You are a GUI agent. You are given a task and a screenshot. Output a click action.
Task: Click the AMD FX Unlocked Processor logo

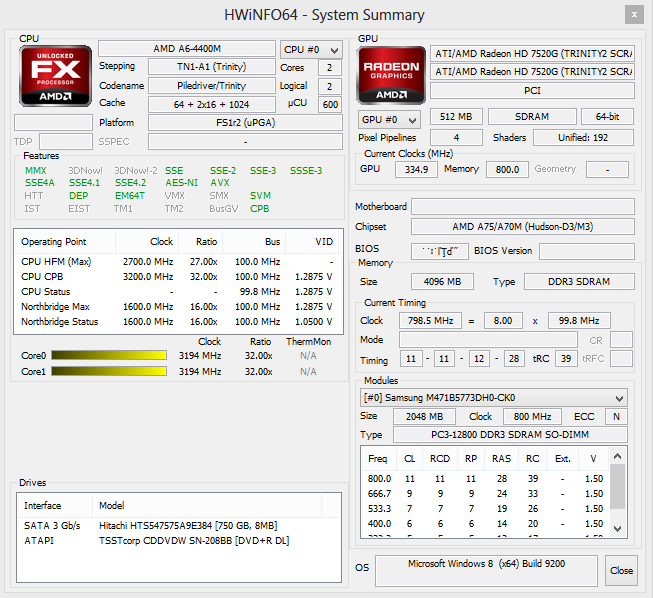coord(55,76)
